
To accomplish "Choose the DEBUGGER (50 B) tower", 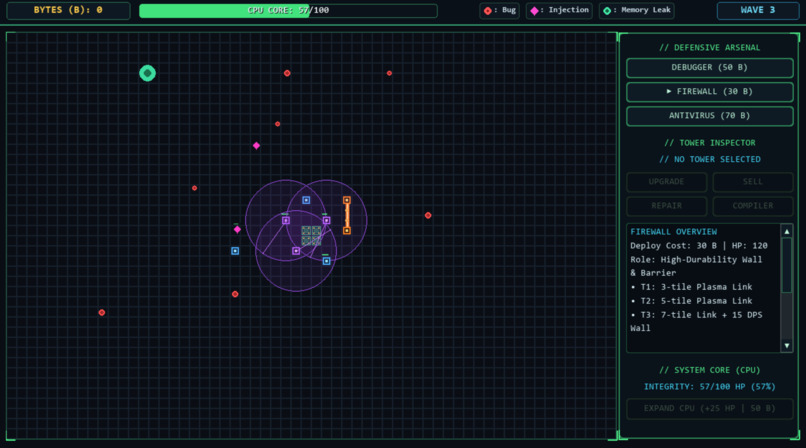I will click(x=709, y=68).
